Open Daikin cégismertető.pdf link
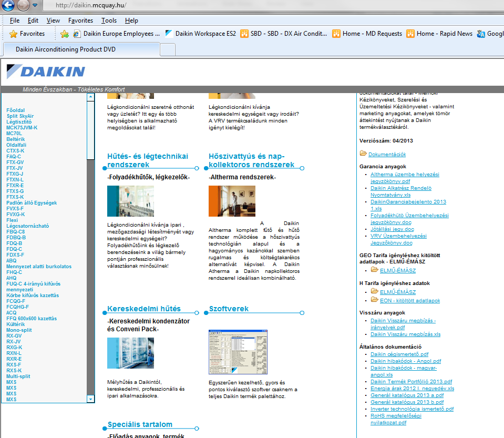504x438 pixels. click(x=399, y=354)
